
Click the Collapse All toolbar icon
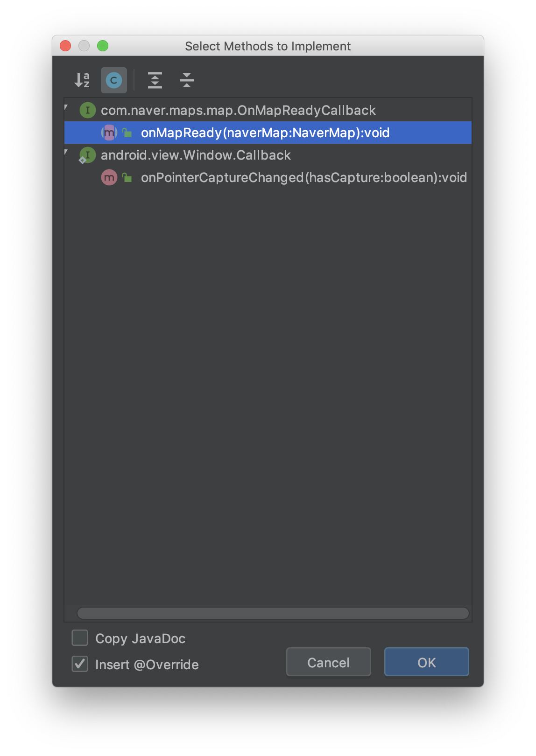[x=187, y=80]
